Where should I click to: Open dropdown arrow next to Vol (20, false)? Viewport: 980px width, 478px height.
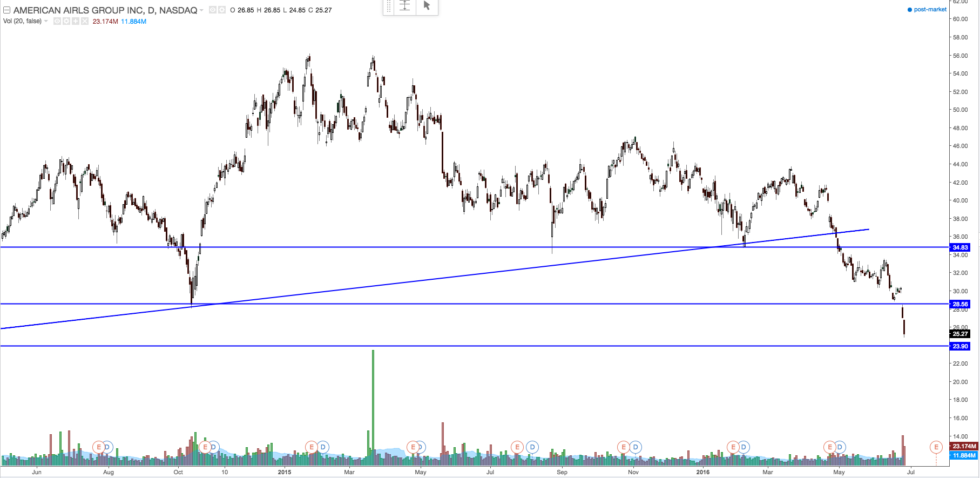[46, 22]
